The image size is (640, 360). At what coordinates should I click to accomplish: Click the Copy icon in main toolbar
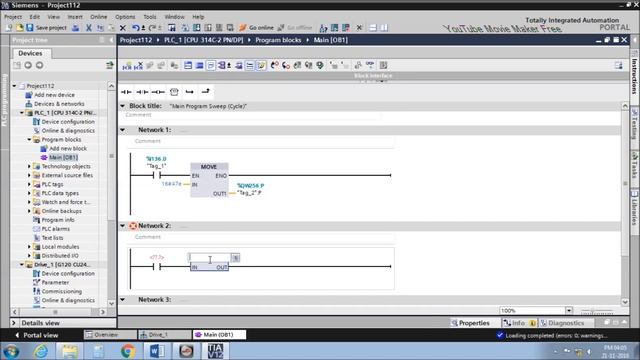tap(100, 28)
